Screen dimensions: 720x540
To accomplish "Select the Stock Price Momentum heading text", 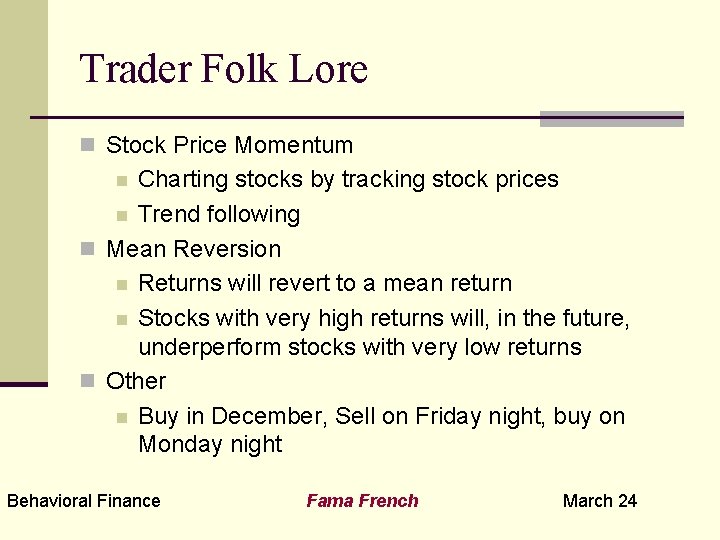I will (x=230, y=145).
